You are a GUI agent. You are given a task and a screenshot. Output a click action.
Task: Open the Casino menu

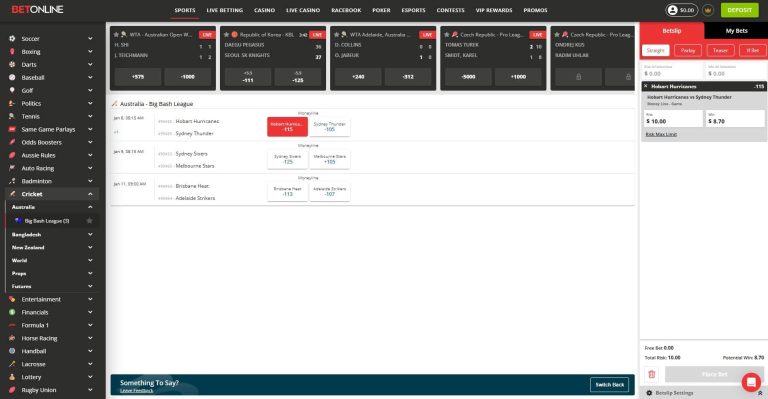pos(264,10)
